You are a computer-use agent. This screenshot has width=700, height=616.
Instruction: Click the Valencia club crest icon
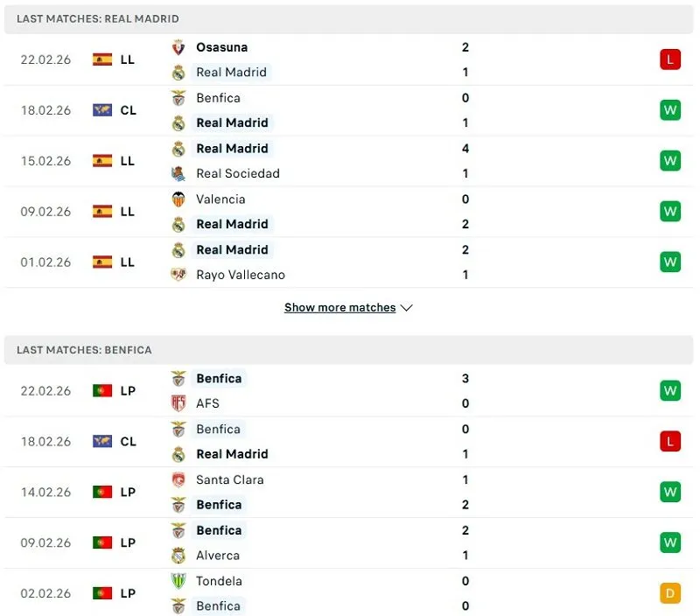point(178,199)
